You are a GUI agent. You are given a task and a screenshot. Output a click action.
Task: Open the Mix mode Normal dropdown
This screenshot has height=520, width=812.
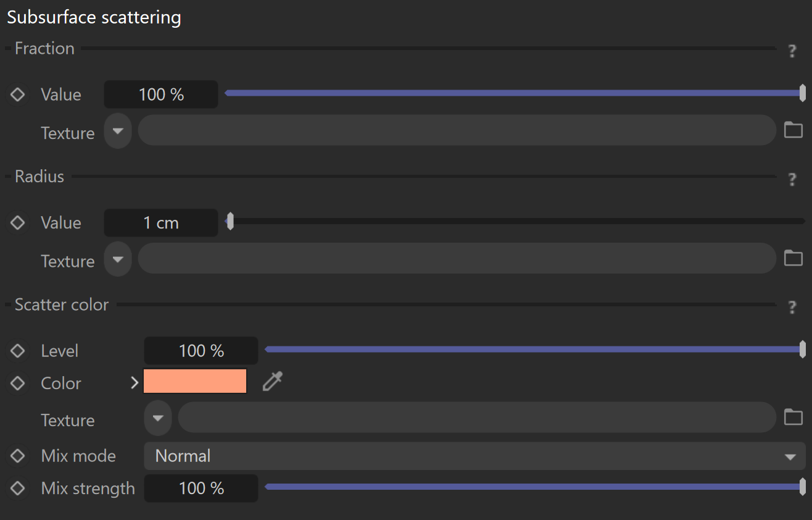point(474,456)
